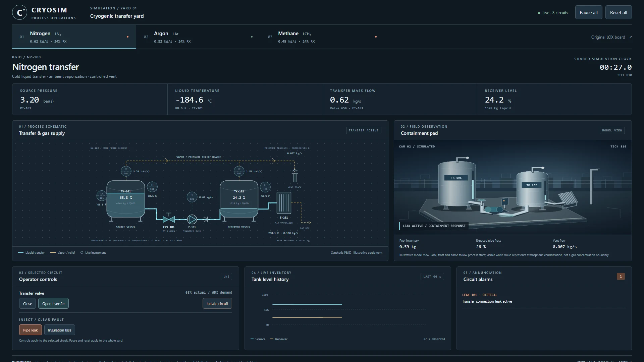Select the PT-102 pressure instrument bubble
The height and width of the screenshot is (362, 644).
point(239,171)
